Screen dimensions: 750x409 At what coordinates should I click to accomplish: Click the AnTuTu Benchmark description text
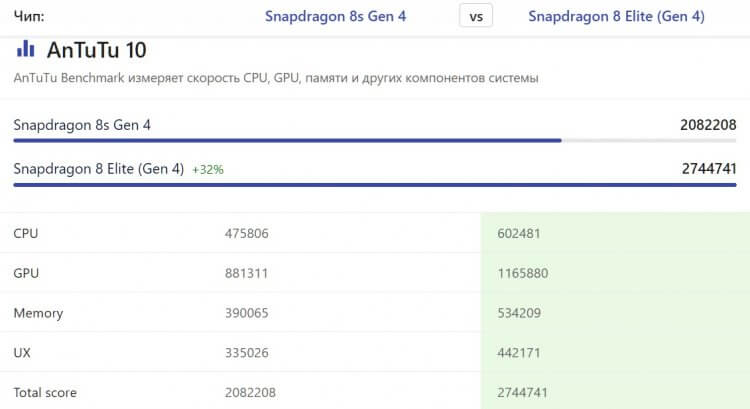[276, 78]
